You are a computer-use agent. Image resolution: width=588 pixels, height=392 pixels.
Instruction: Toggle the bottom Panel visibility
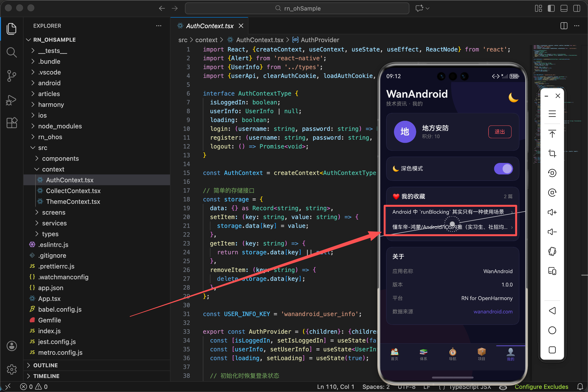point(564,8)
